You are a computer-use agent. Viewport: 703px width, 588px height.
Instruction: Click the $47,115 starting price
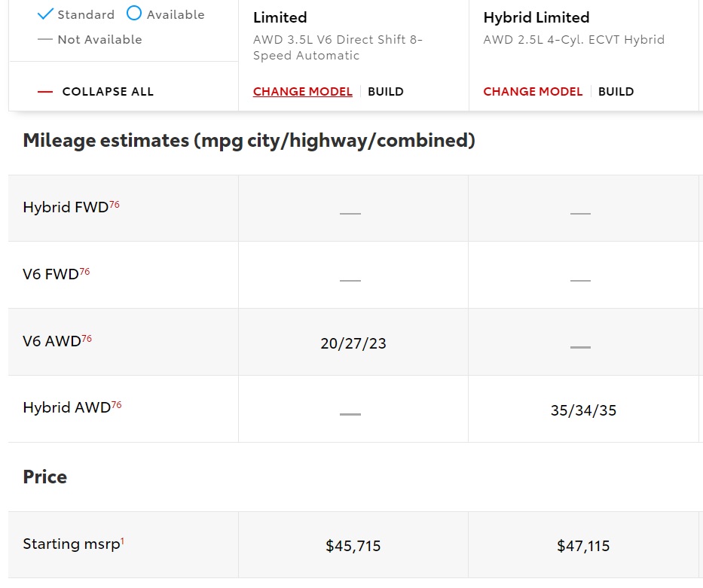coord(583,546)
